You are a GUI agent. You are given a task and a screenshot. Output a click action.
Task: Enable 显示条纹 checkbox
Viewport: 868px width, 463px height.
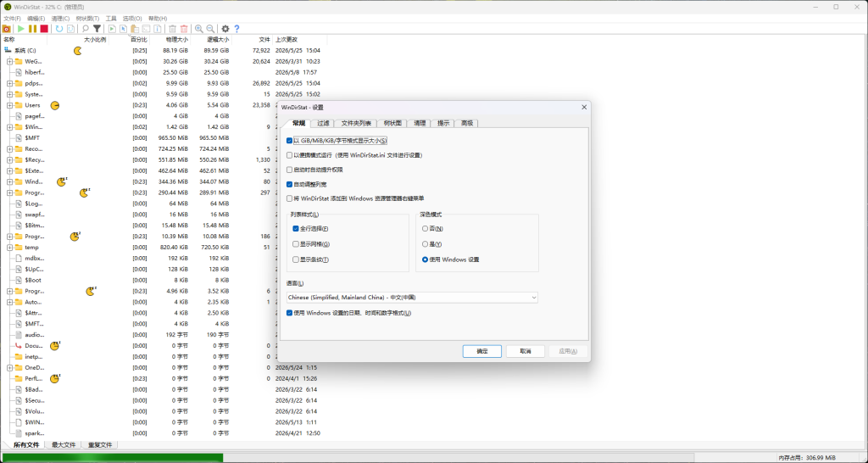click(296, 259)
